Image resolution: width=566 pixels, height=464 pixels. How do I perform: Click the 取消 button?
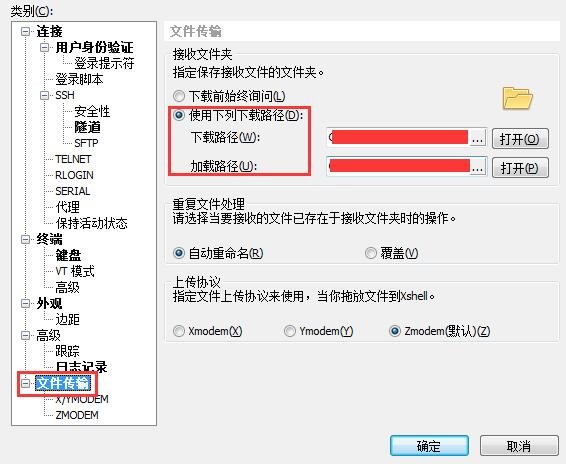[519, 446]
